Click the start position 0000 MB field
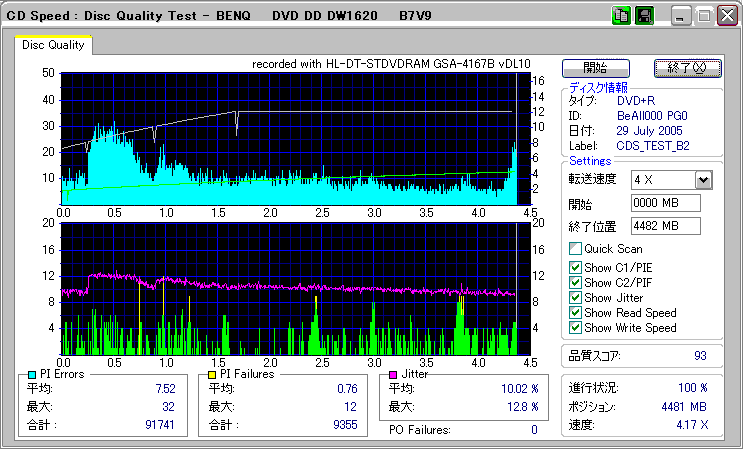This screenshot has height=449, width=743. click(665, 203)
